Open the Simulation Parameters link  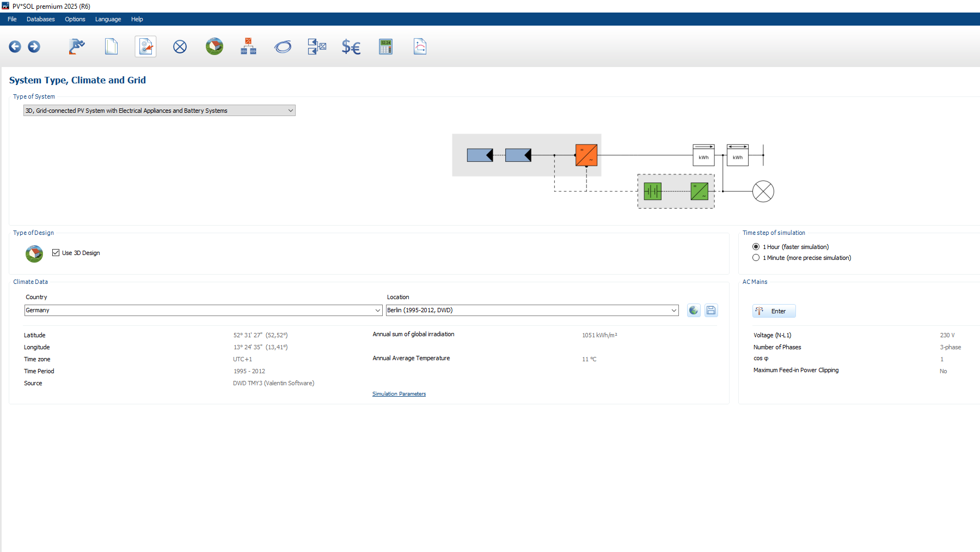point(399,393)
